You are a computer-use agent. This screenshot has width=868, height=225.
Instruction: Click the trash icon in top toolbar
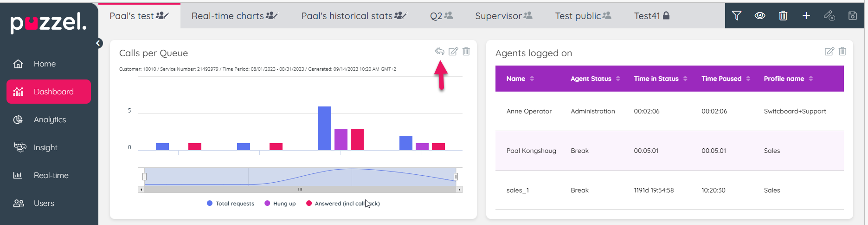783,16
